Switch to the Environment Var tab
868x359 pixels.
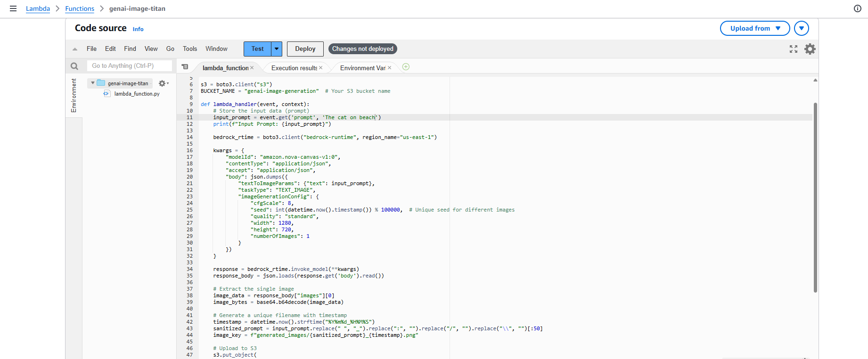coord(363,68)
